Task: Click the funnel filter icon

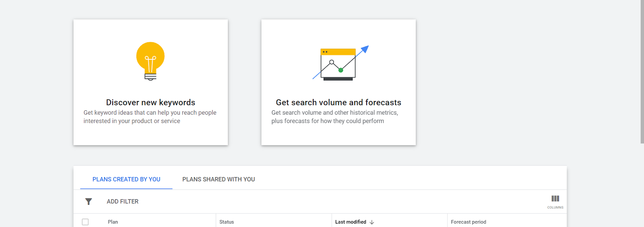Action: coord(89,202)
